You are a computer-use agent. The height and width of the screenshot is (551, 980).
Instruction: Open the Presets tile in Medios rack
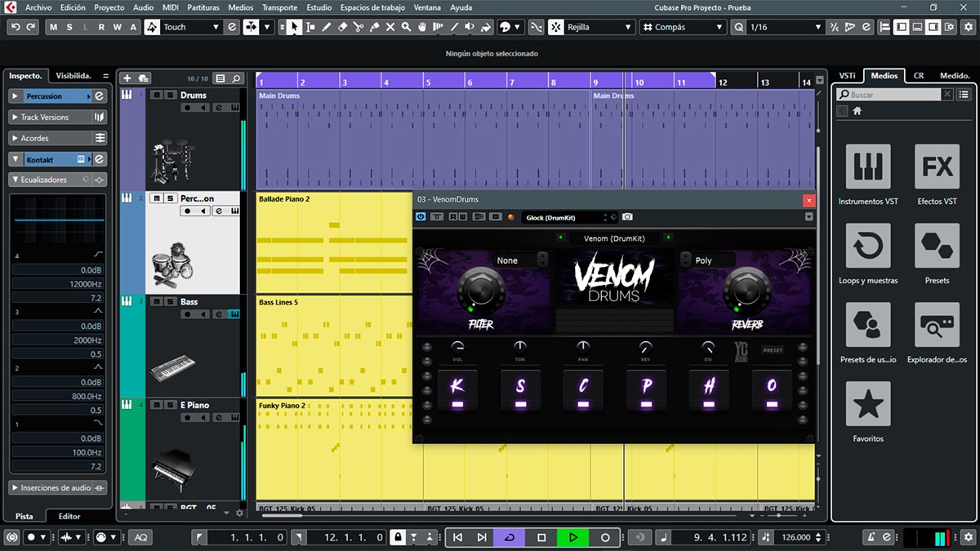point(937,246)
